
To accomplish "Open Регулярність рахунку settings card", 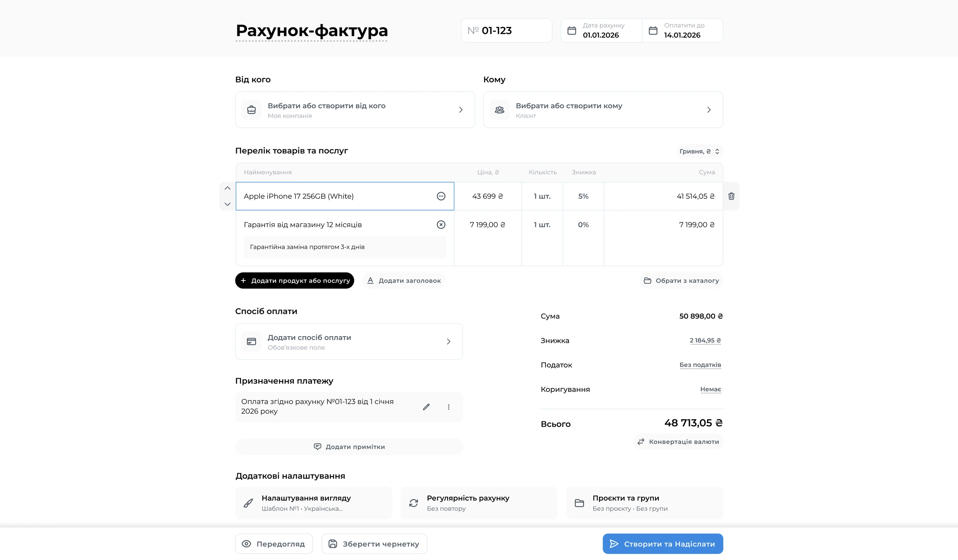I will click(479, 503).
